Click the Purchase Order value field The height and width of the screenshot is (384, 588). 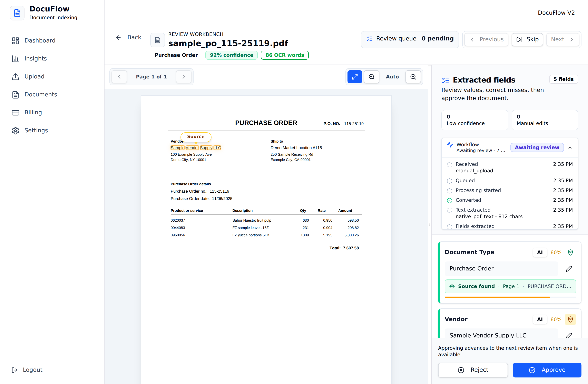coord(501,269)
